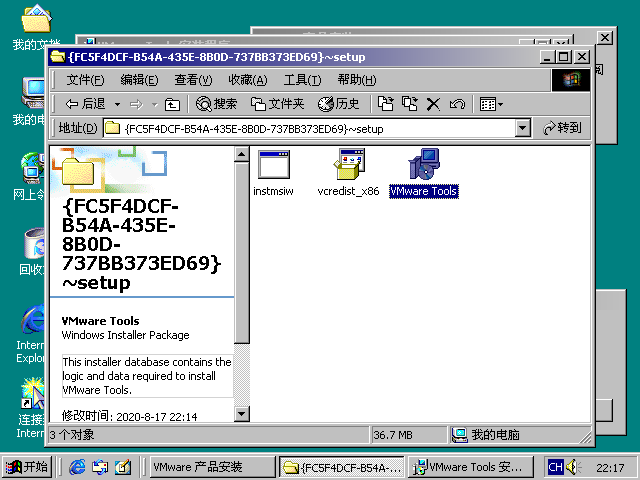640x480 pixels.
Task: Toggle the Folders (文件夹) pane
Action: point(278,104)
